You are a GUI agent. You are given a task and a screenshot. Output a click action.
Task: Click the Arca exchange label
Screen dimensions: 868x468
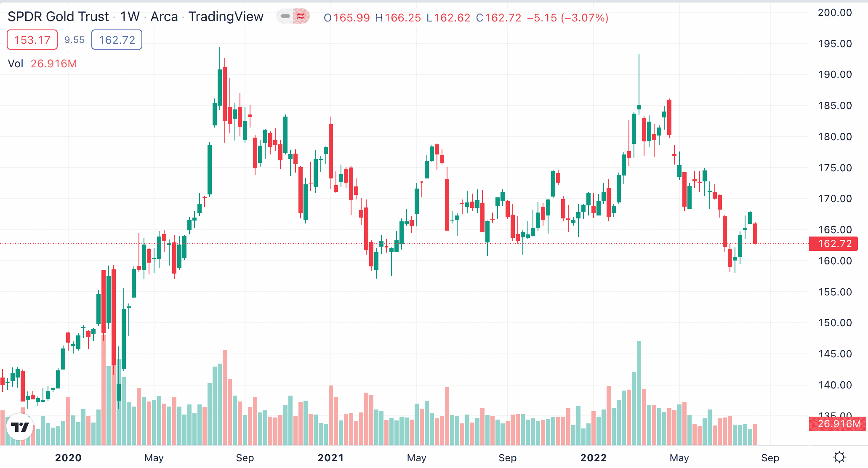point(164,16)
